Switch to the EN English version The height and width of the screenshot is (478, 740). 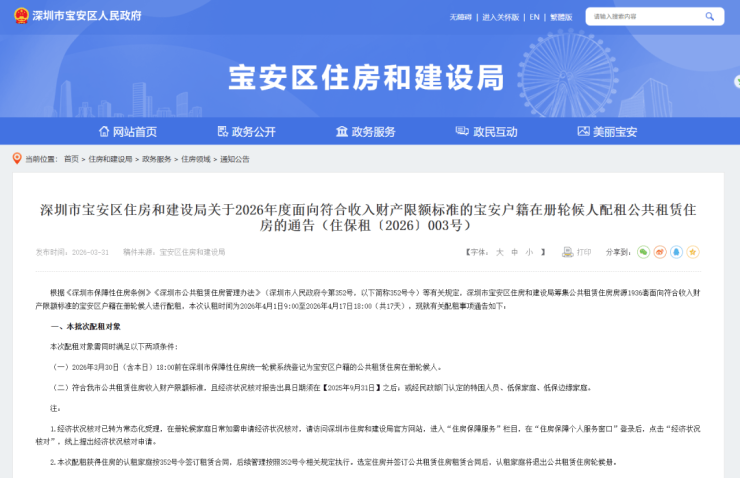534,17
